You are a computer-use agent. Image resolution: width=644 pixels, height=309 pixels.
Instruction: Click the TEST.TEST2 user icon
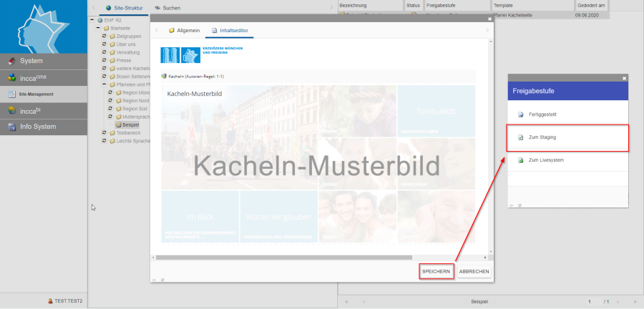[x=50, y=301]
